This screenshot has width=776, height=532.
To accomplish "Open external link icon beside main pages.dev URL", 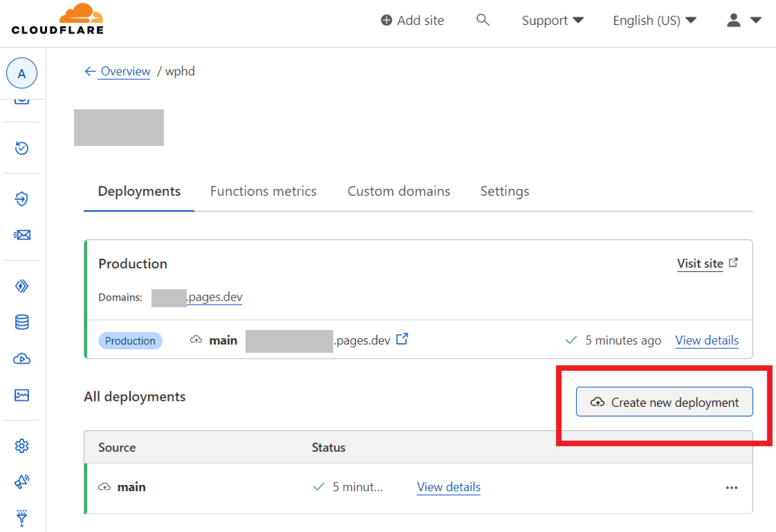I will [x=402, y=339].
